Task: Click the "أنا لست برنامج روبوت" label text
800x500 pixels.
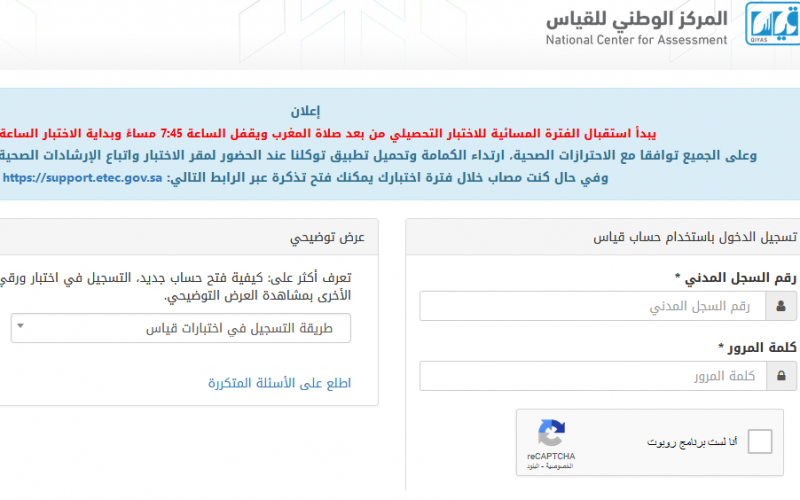Action: (x=692, y=442)
